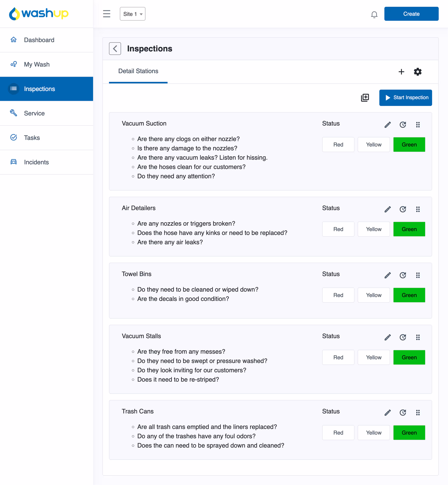Screen dimensions: 448x485
Task: Edit the Towel Bins item
Action: (x=388, y=275)
